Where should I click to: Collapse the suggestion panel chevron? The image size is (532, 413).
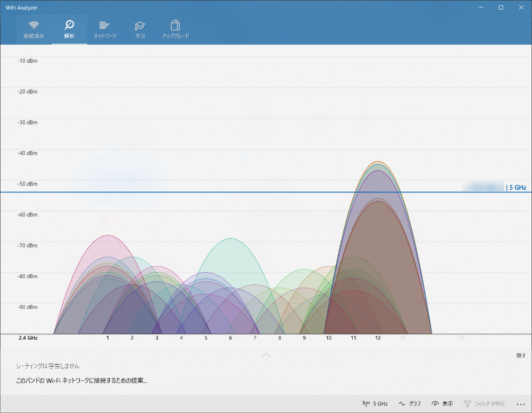pos(267,355)
